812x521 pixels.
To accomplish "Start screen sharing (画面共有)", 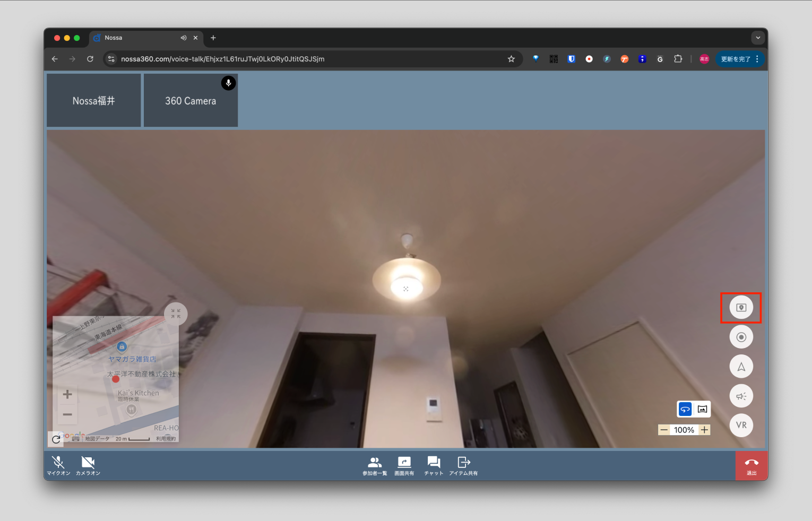I will point(404,465).
